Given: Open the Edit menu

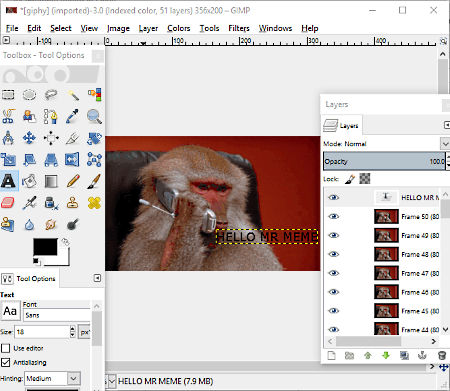Looking at the screenshot, I should (34, 28).
